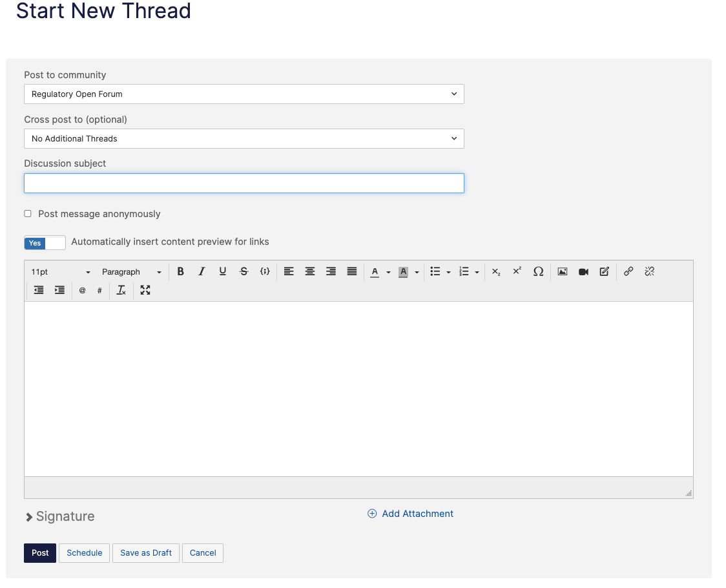Image resolution: width=726 pixels, height=588 pixels.
Task: Open Cross post to dropdown
Action: click(x=244, y=138)
